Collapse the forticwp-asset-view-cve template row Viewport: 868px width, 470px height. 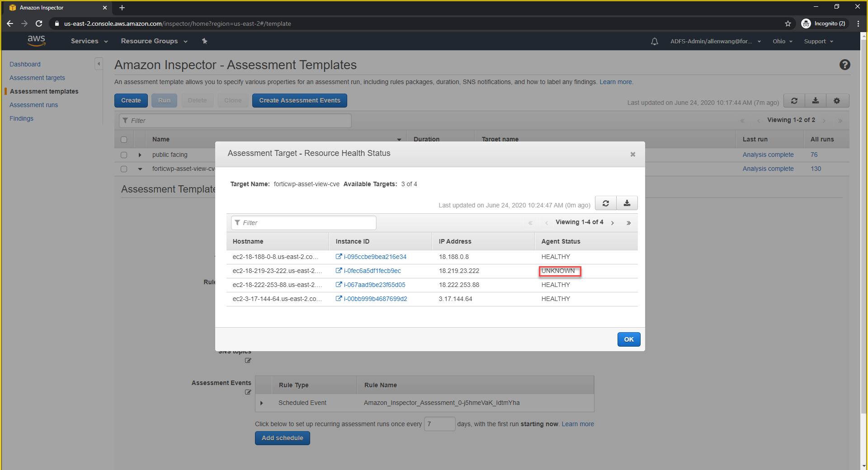140,169
